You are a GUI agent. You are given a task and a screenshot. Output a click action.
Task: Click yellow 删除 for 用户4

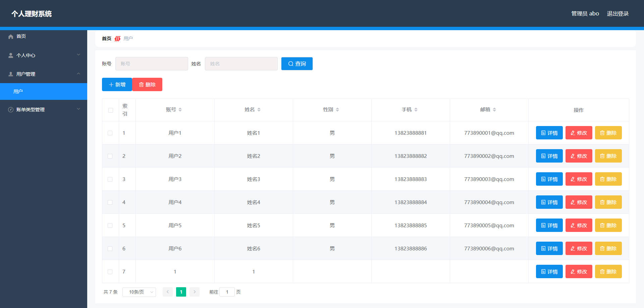[608, 202]
